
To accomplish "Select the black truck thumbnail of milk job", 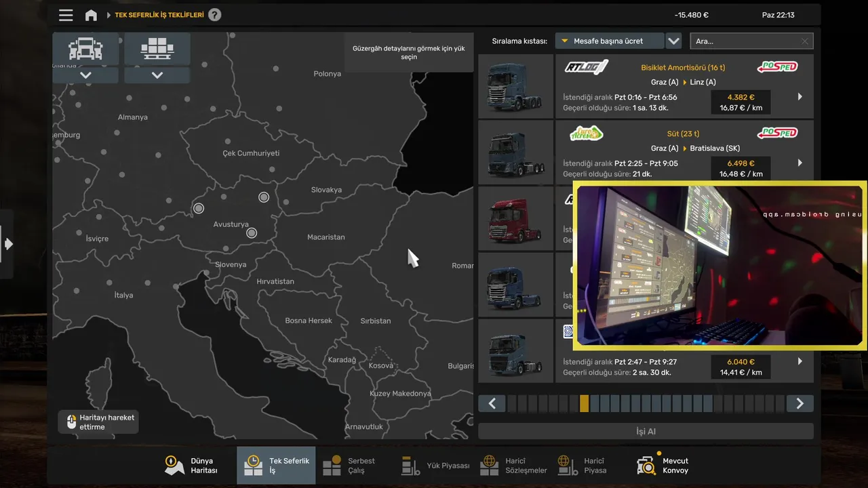I will click(x=516, y=152).
